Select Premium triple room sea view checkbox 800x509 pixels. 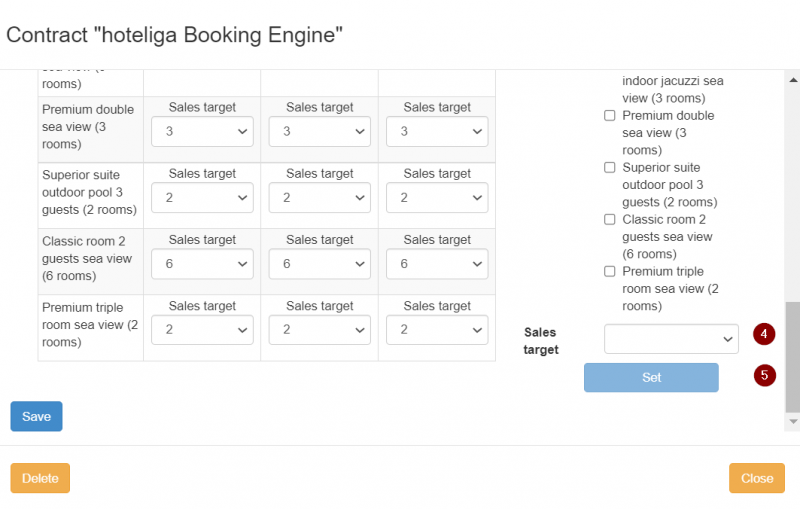tap(610, 272)
